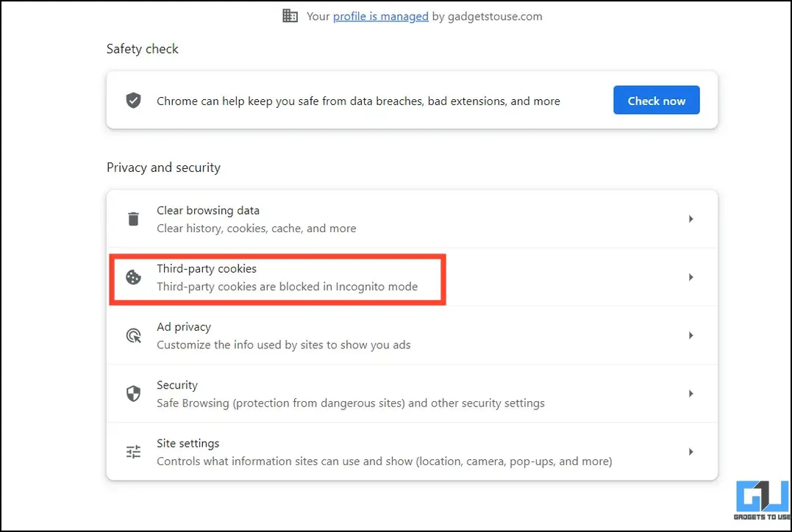
Task: Click the Site settings sliders icon
Action: tap(133, 452)
